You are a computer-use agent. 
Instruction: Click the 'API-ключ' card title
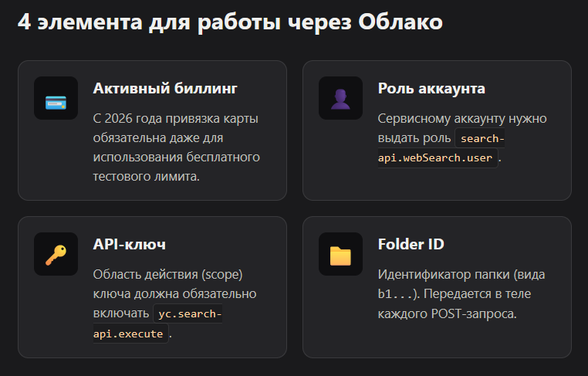coord(130,244)
